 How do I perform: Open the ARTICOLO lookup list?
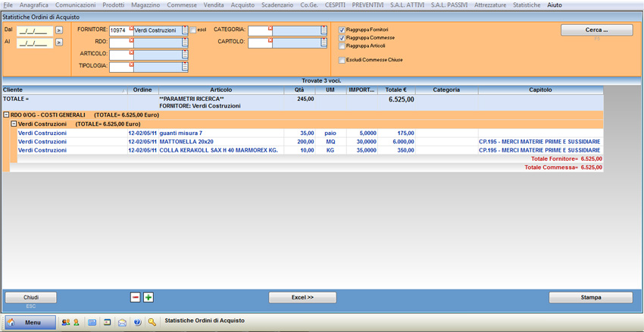click(185, 55)
